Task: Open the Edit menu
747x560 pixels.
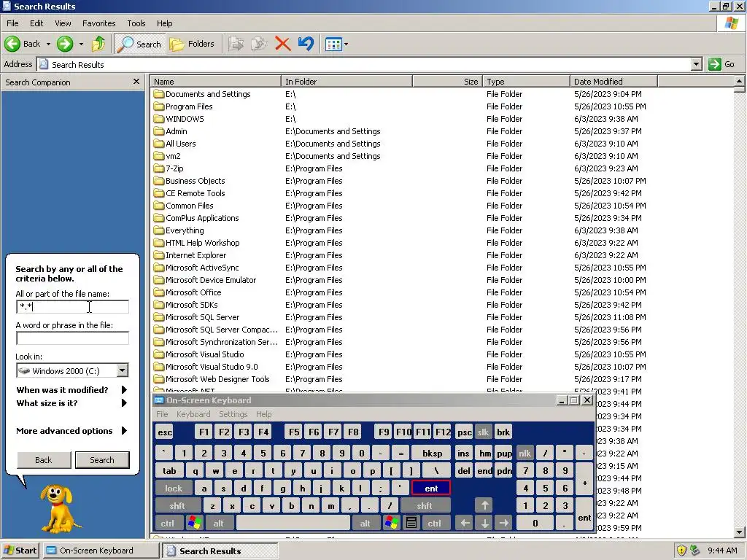Action: click(36, 23)
